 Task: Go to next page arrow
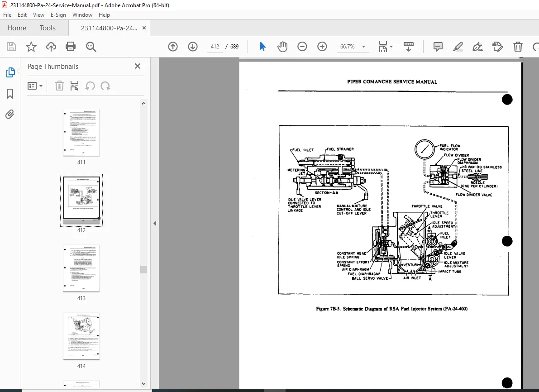tap(193, 47)
